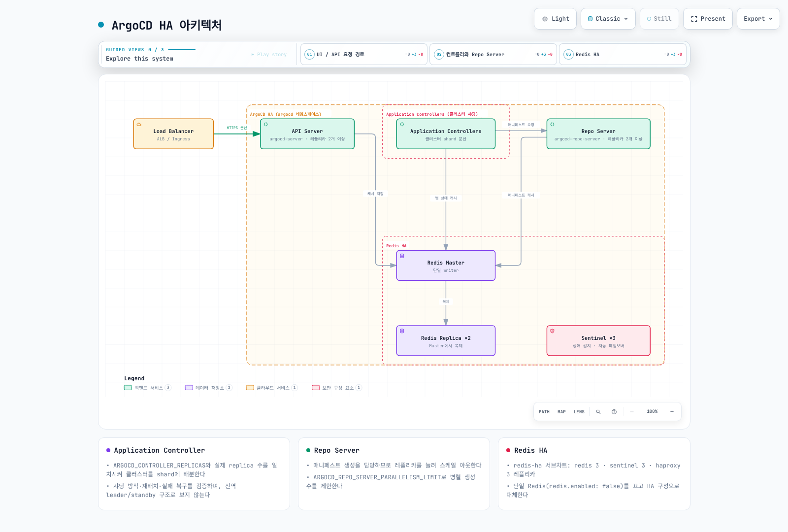
Task: Open the Repo Server info card heading
Action: (x=337, y=450)
